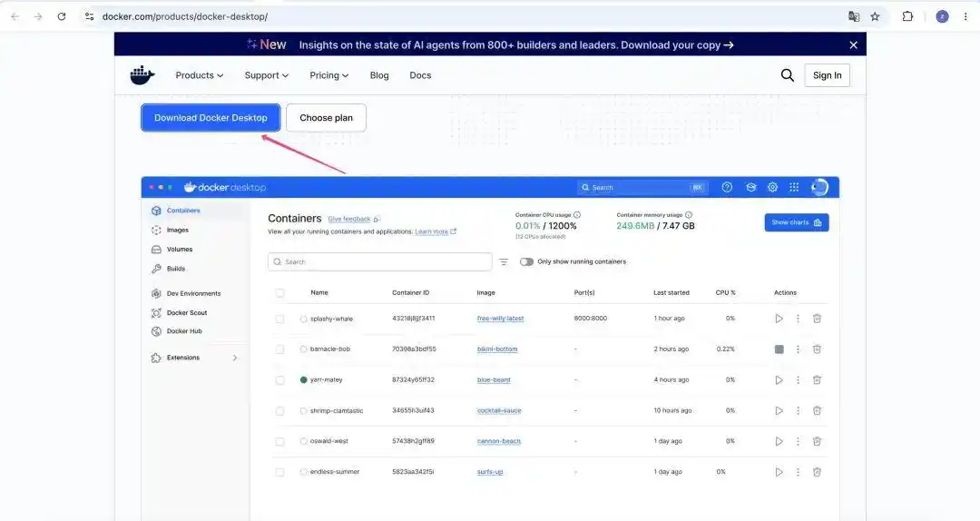Click the user avatar in Docker Desktop header
Image resolution: width=980 pixels, height=521 pixels.
pos(819,187)
